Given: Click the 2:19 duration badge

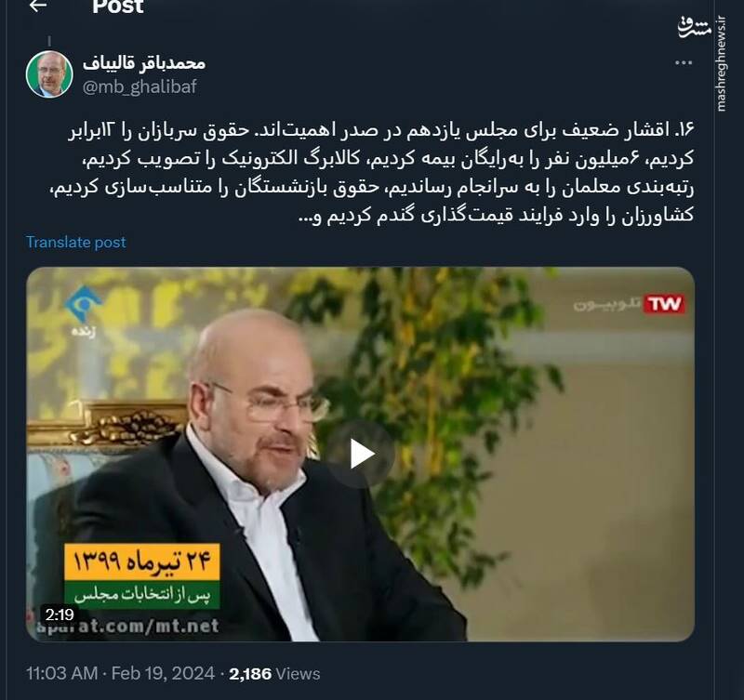Looking at the screenshot, I should 60,614.
